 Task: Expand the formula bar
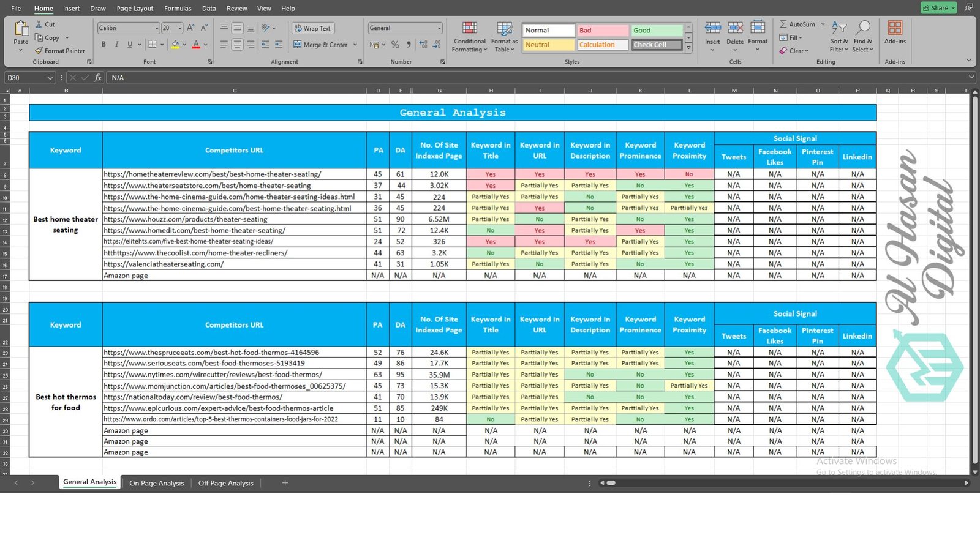(971, 77)
